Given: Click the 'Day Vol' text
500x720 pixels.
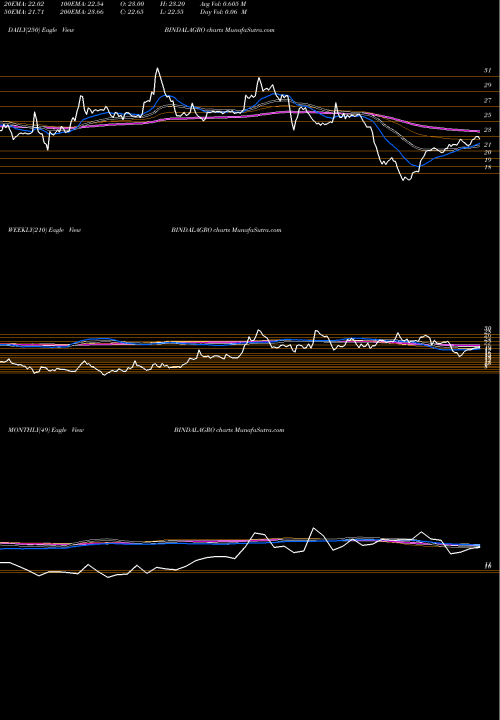Looking at the screenshot, I should coord(224,12).
